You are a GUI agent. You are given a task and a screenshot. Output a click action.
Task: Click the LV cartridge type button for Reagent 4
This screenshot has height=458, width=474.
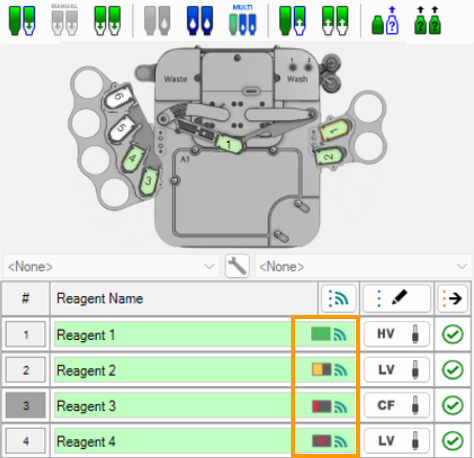[x=396, y=441]
